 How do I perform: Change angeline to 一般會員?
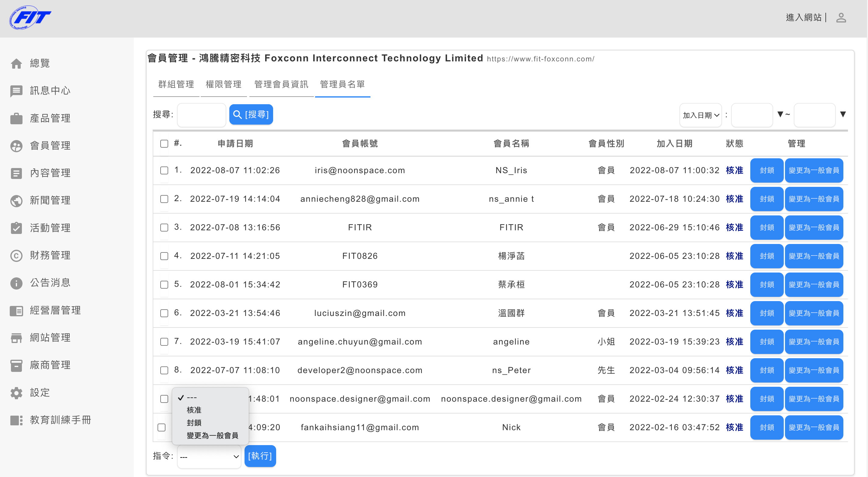814,342
